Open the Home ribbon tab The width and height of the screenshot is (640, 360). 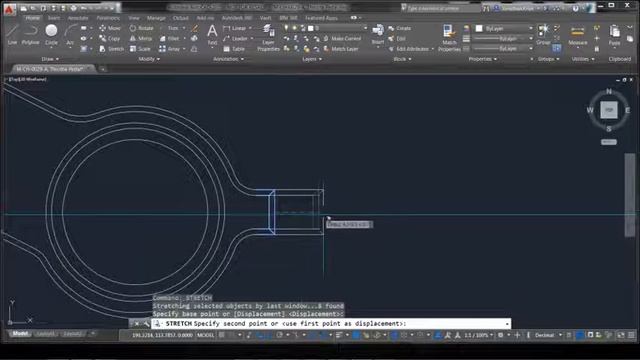point(33,18)
